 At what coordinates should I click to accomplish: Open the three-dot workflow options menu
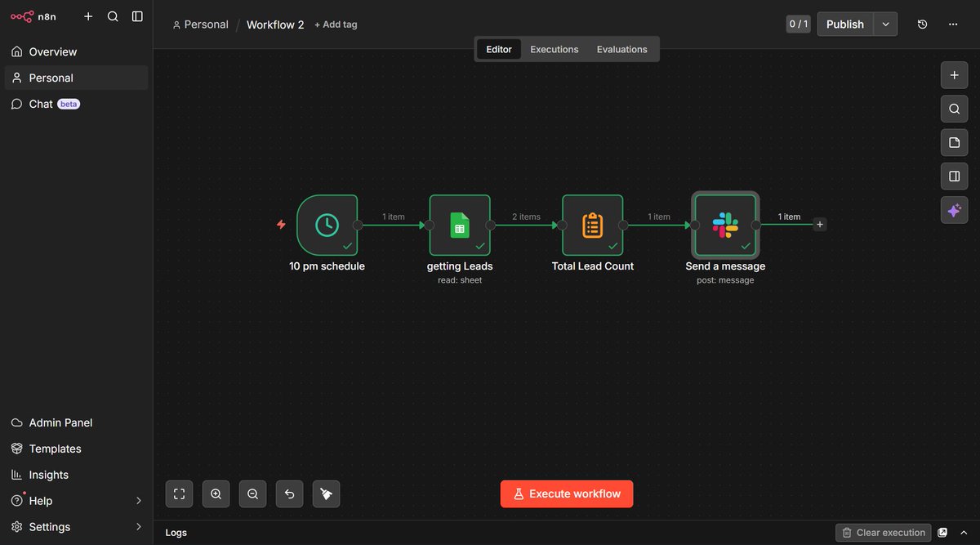[x=953, y=25]
